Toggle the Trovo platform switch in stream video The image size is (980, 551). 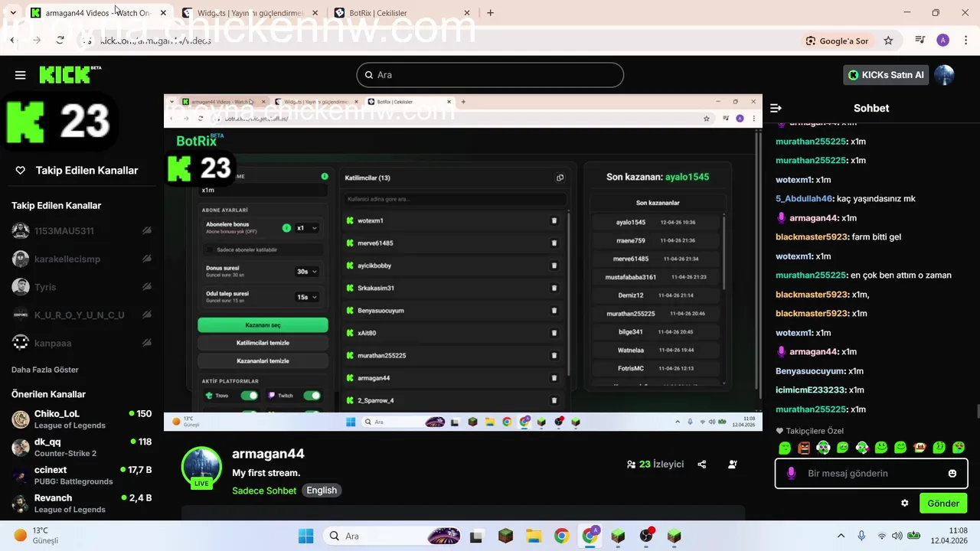pos(250,396)
